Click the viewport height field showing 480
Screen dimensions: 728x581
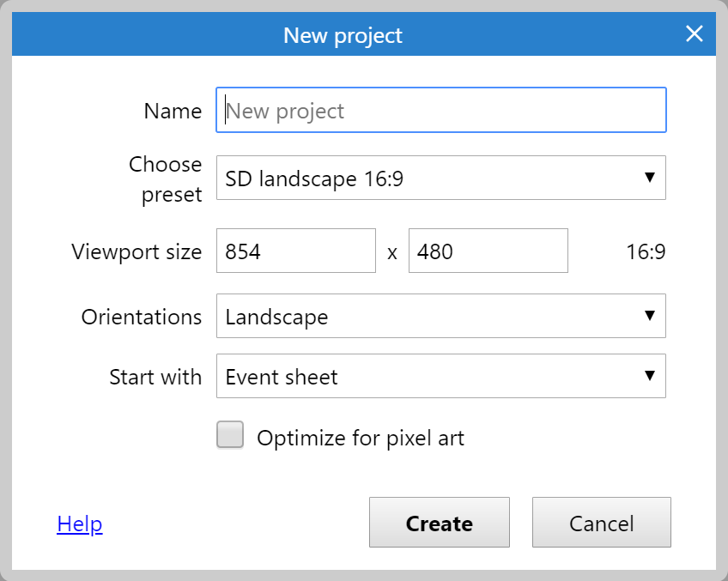pyautogui.click(x=488, y=251)
